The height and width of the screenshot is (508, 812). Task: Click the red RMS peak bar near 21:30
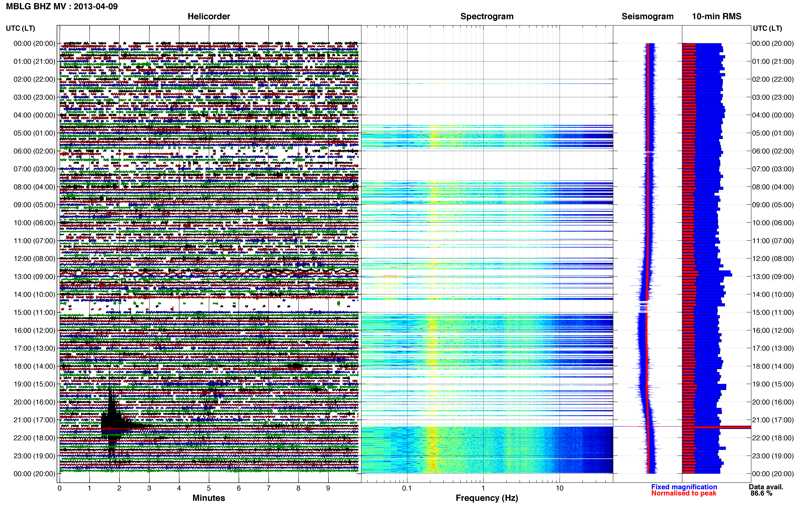pos(716,427)
